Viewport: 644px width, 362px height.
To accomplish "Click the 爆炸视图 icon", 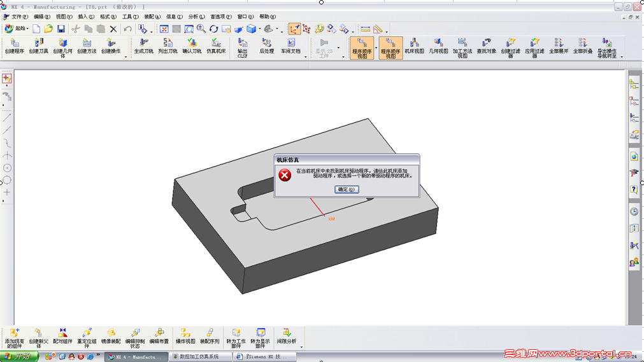I will coord(185,336).
